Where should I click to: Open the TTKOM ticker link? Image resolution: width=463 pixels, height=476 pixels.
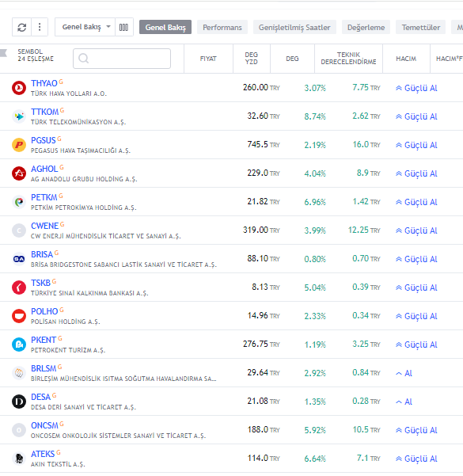point(44,112)
